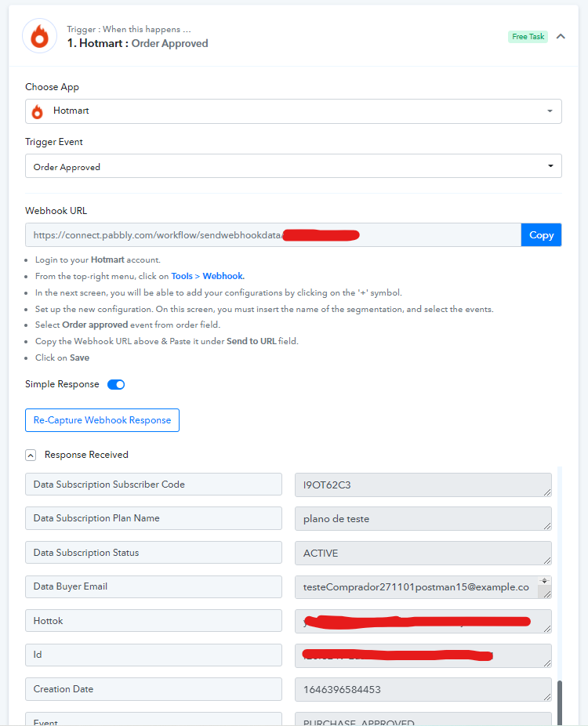Click the 'plano de teste' value field

coord(423,518)
